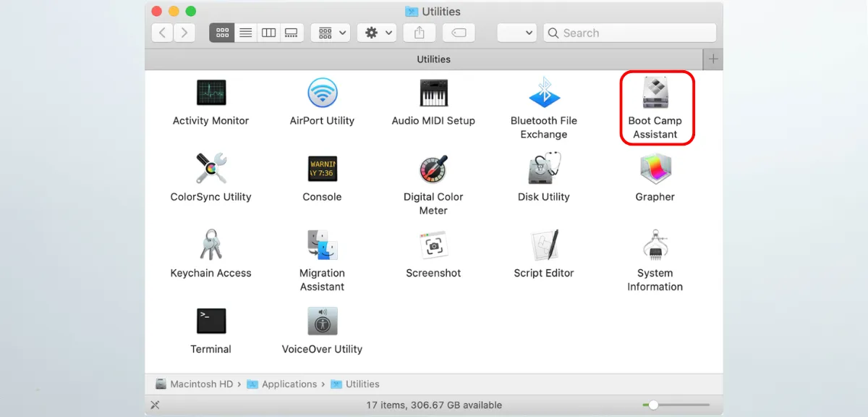The width and height of the screenshot is (868, 417).
Task: Switch to icon view mode
Action: tap(222, 33)
